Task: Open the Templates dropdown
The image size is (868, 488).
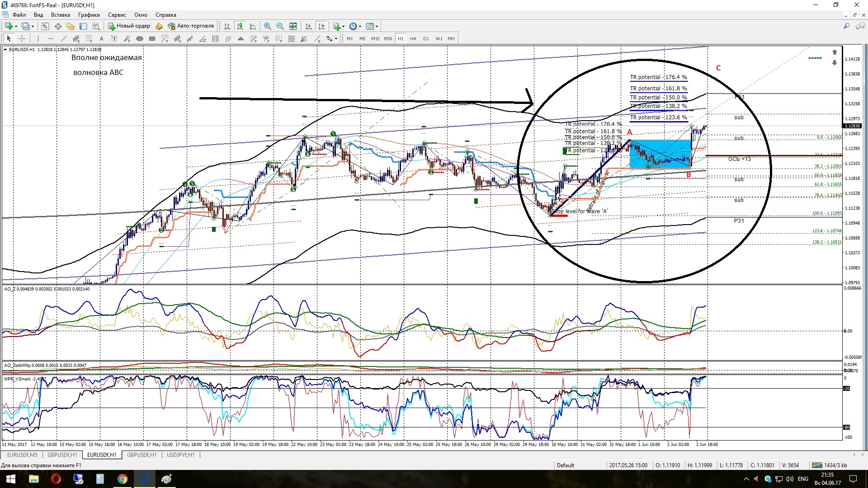Action: [x=372, y=26]
